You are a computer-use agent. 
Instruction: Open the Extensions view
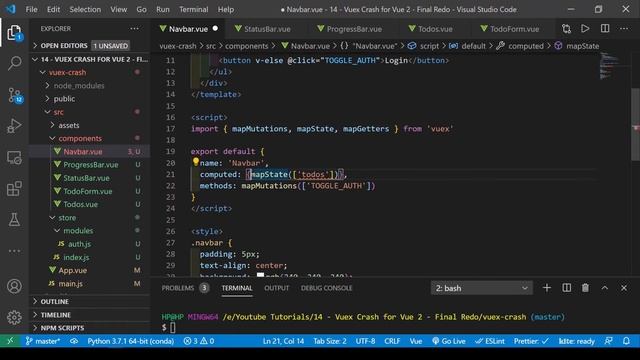tap(14, 189)
